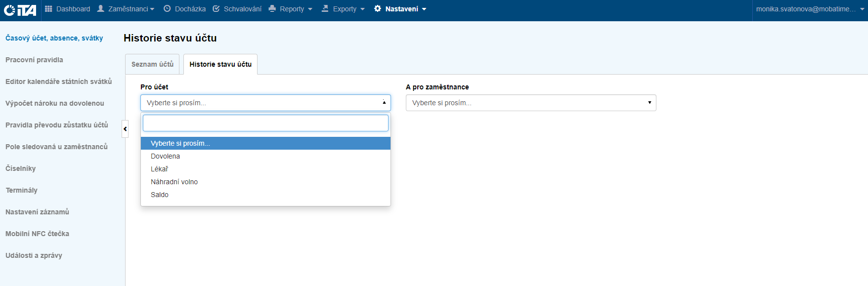Image resolution: width=868 pixels, height=286 pixels.
Task: Select Dovolena from the account list
Action: 166,156
